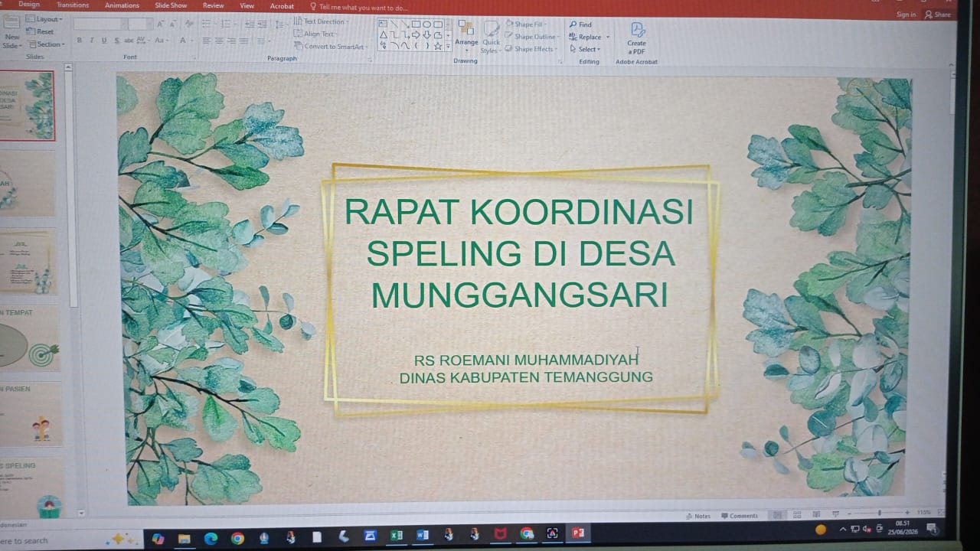The image size is (980, 551).
Task: Click the font size combo box
Action: 140,24
